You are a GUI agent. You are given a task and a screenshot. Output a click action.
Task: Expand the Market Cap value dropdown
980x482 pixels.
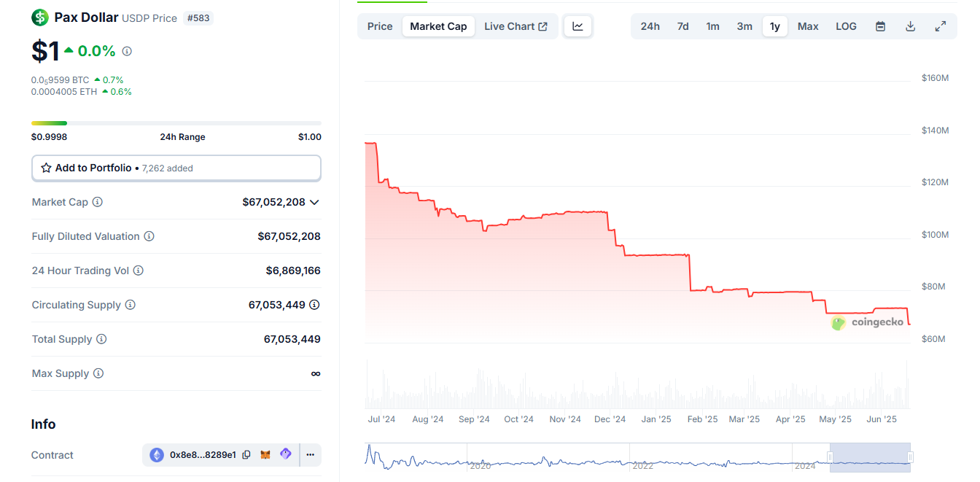[x=314, y=202]
